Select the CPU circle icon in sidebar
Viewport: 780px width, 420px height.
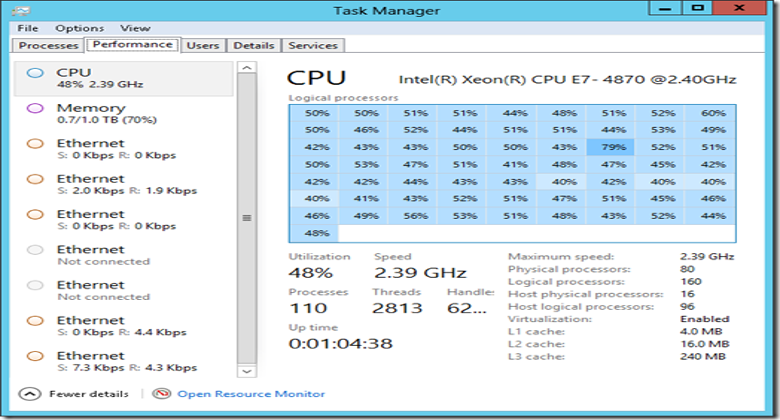[x=35, y=73]
